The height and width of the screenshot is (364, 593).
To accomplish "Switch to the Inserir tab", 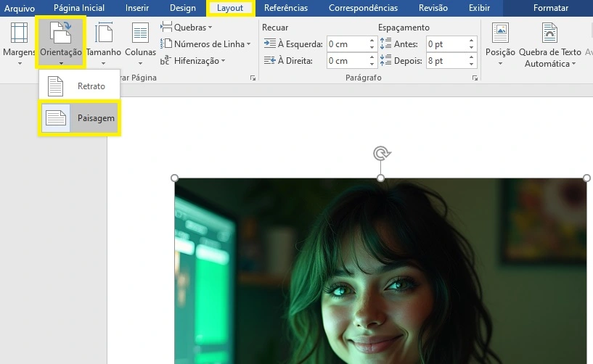I will [137, 8].
